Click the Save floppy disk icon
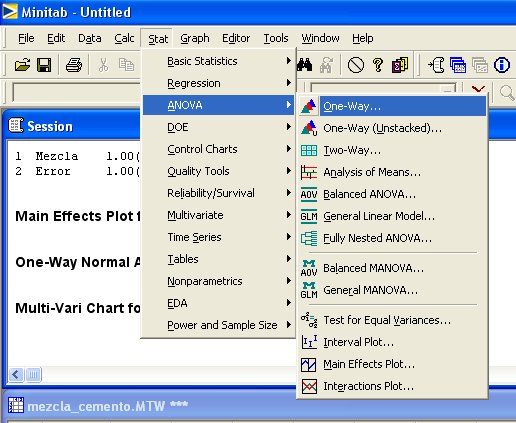Screen dimensions: 516x423 (x=44, y=65)
